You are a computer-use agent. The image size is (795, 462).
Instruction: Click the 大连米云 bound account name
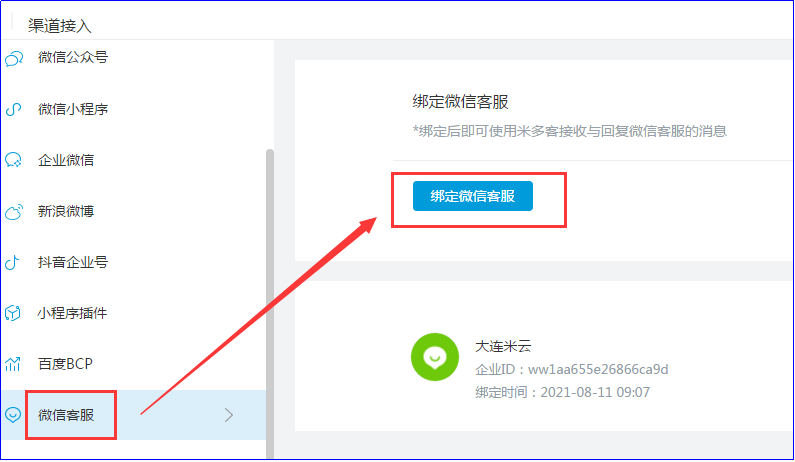[x=503, y=346]
